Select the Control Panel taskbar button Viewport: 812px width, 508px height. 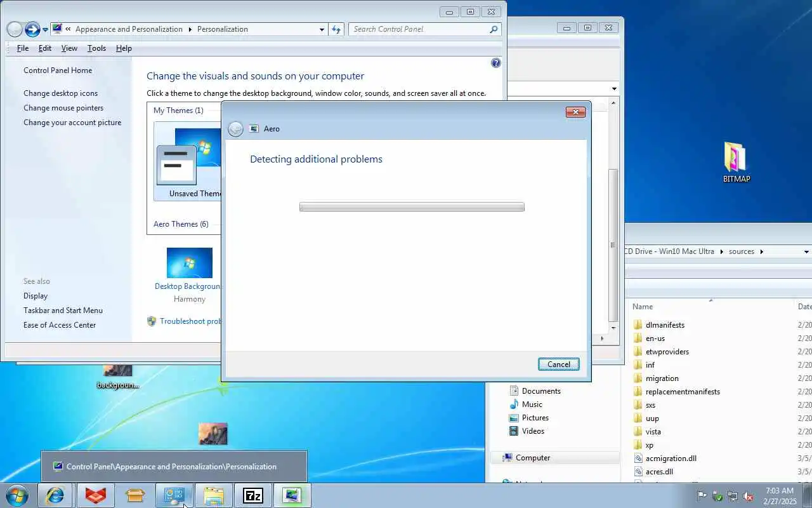pos(174,495)
